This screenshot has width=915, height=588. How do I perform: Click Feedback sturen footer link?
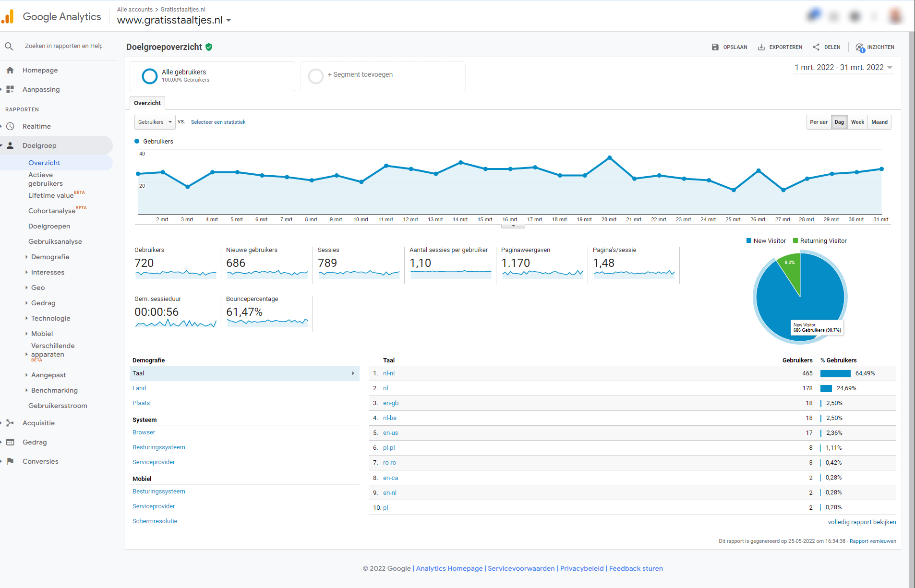[x=636, y=568]
